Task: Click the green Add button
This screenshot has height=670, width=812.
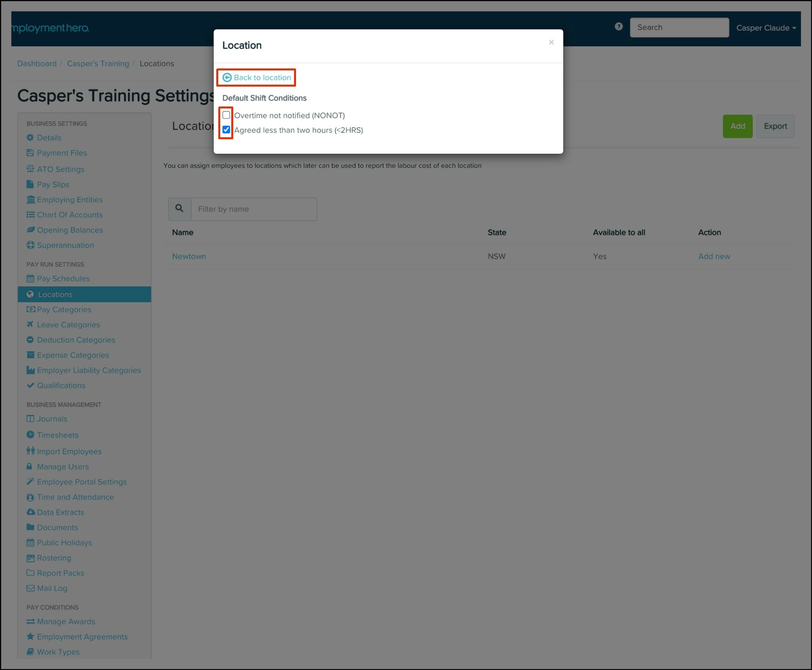Action: [x=737, y=126]
